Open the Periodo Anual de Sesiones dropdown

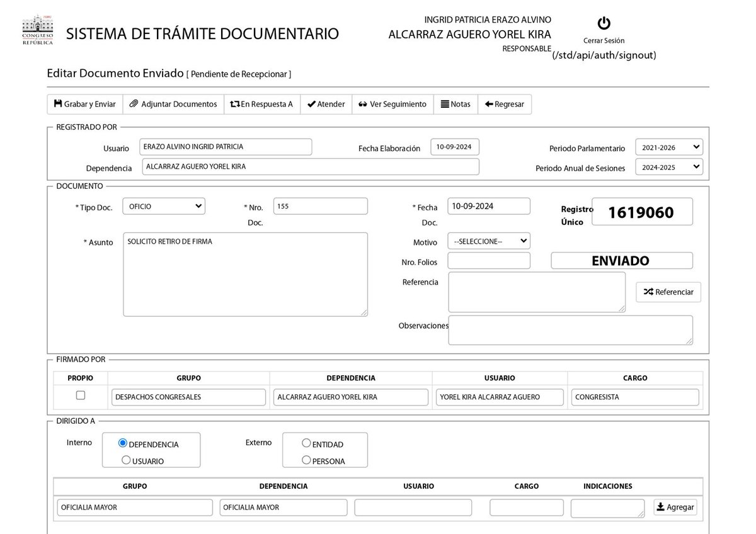pos(669,167)
